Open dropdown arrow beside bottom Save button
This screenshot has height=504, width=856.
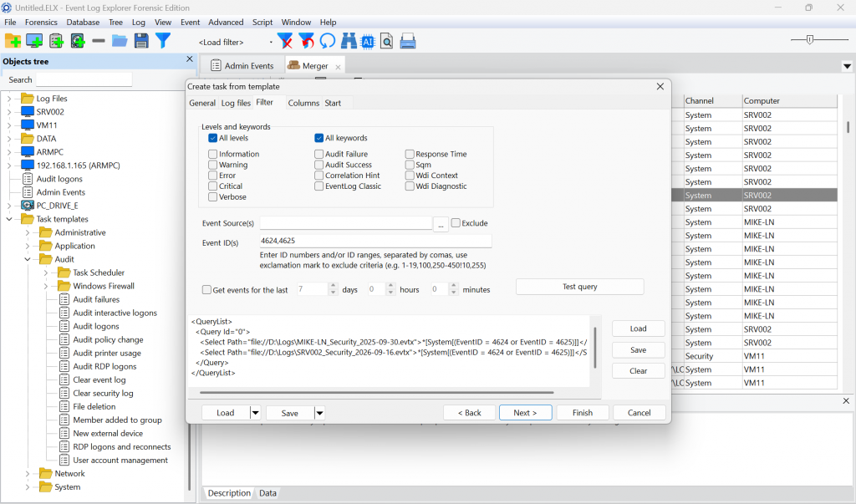(x=319, y=413)
